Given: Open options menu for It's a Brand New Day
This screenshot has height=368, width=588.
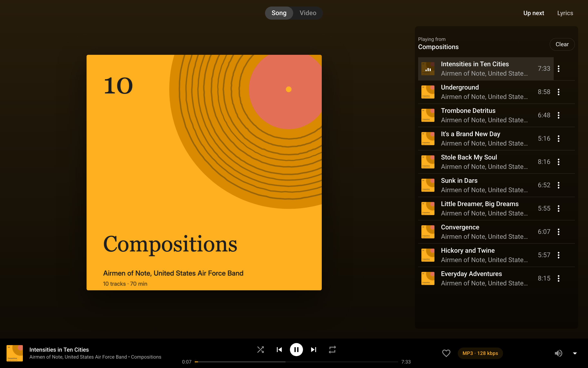Looking at the screenshot, I should (559, 138).
